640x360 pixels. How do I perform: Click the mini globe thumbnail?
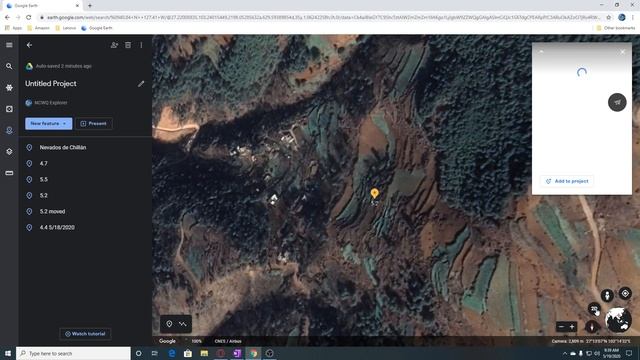pyautogui.click(x=618, y=320)
